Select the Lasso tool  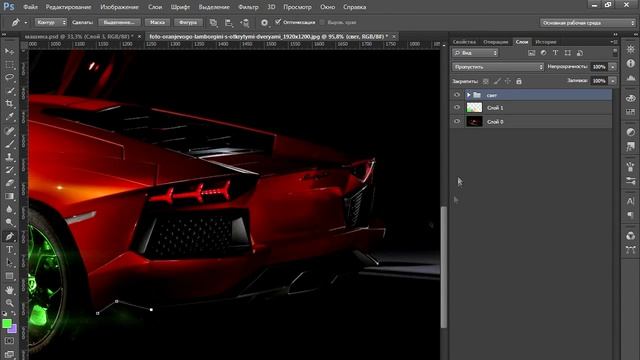9,78
